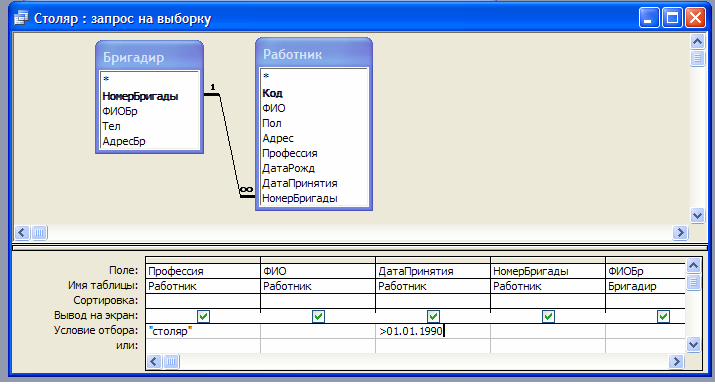The width and height of the screenshot is (715, 384).
Task: Click right arrow of table pane horizontal scrollbar
Action: pyautogui.click(x=680, y=233)
